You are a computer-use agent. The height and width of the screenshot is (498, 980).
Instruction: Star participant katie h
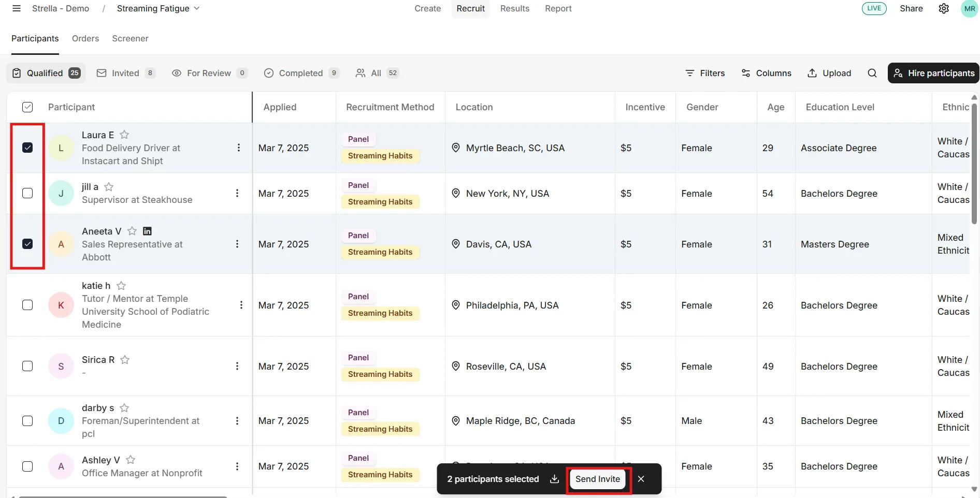pos(121,286)
